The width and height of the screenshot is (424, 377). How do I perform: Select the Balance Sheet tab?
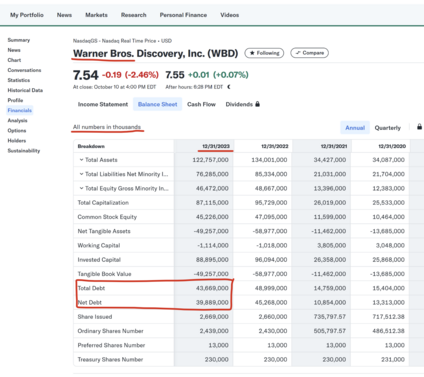(x=158, y=104)
